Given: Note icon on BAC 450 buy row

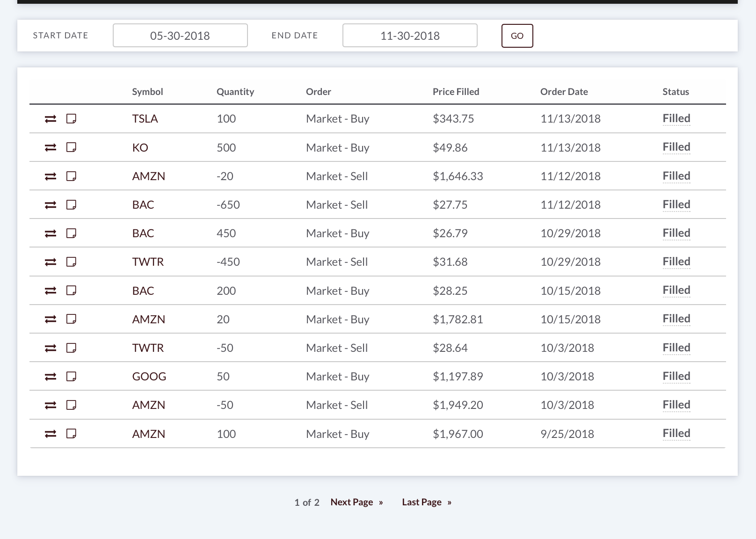Looking at the screenshot, I should tap(71, 233).
